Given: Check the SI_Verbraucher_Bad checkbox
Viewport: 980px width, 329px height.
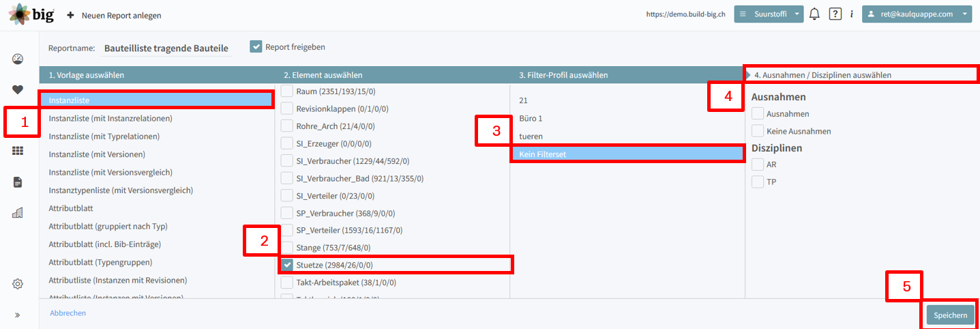Looking at the screenshot, I should (287, 178).
